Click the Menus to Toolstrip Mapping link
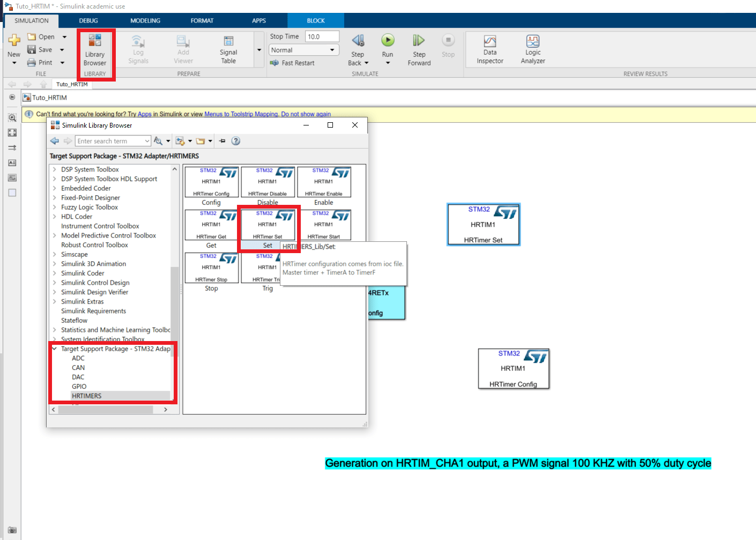 coord(241,114)
